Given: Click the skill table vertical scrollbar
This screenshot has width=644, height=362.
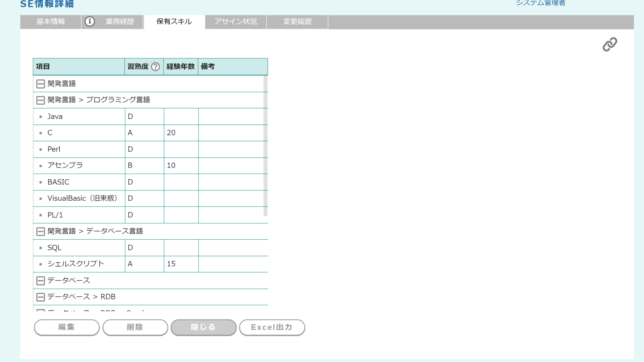Looking at the screenshot, I should coord(265,146).
